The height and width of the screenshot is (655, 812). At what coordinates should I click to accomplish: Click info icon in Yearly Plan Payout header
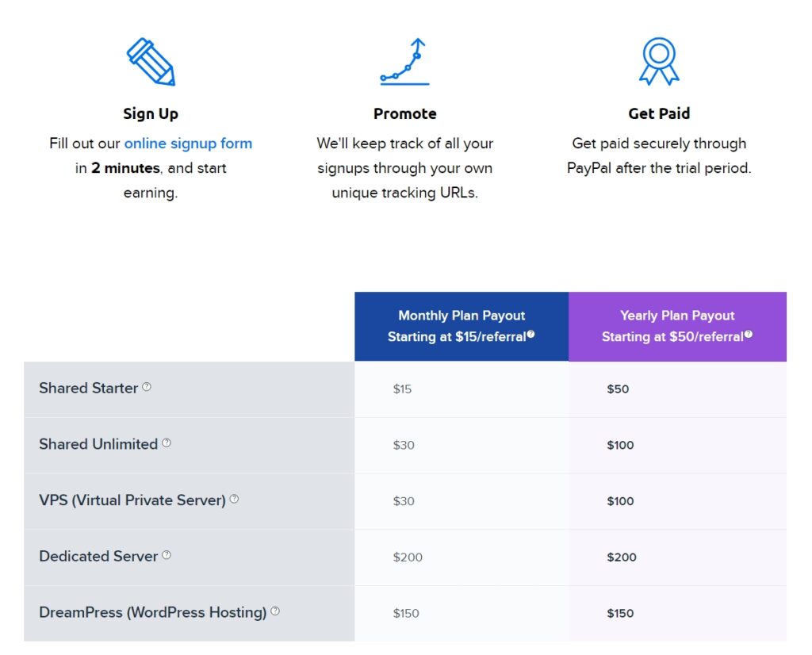tap(749, 334)
